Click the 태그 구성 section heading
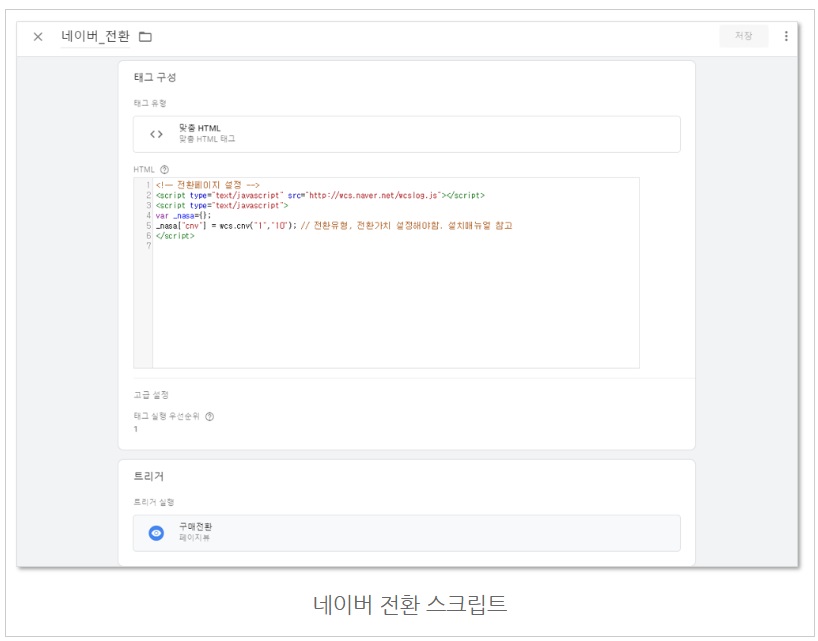Viewport: 818px width, 641px height. click(x=155, y=77)
